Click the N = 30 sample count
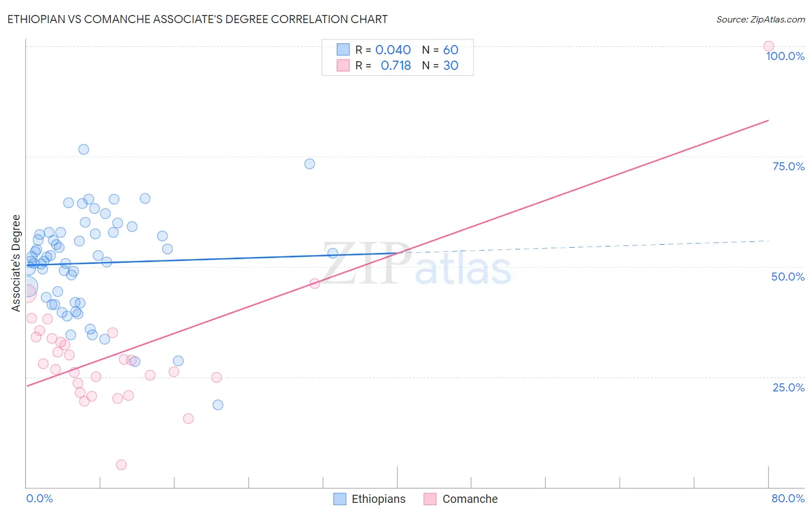 [x=440, y=65]
